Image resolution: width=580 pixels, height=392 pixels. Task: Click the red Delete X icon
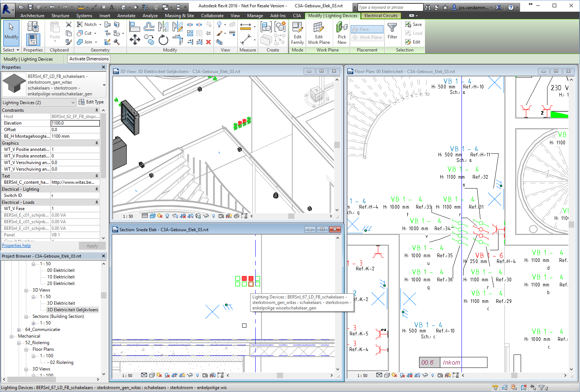click(x=208, y=42)
